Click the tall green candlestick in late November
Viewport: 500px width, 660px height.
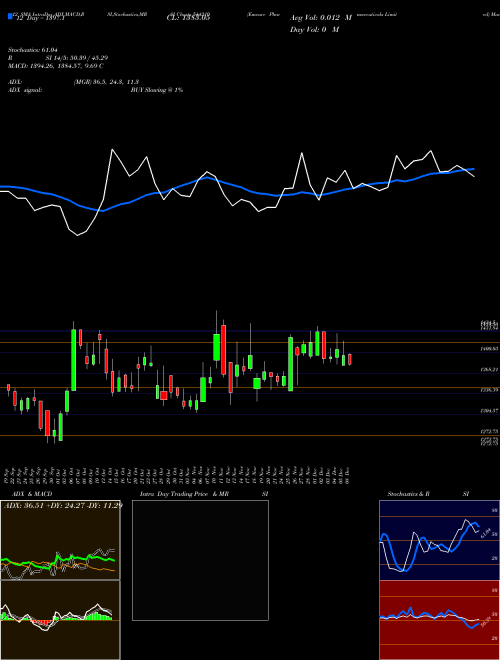[x=290, y=364]
